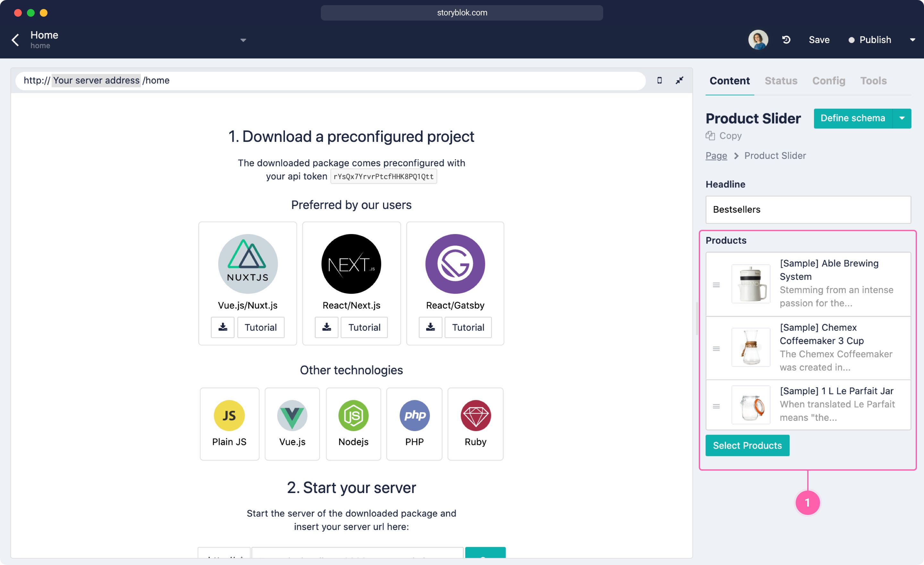
Task: Open the Able Brewing System thumbnail
Action: point(750,284)
